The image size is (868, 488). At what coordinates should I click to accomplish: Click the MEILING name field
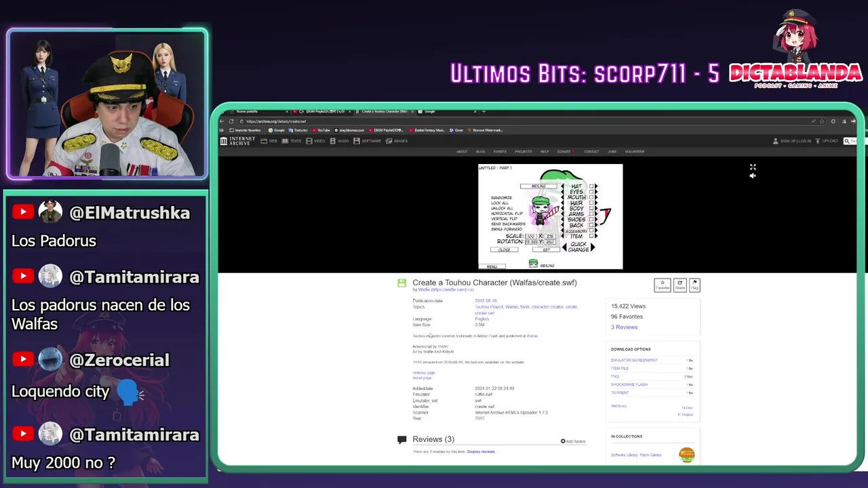tap(538, 186)
